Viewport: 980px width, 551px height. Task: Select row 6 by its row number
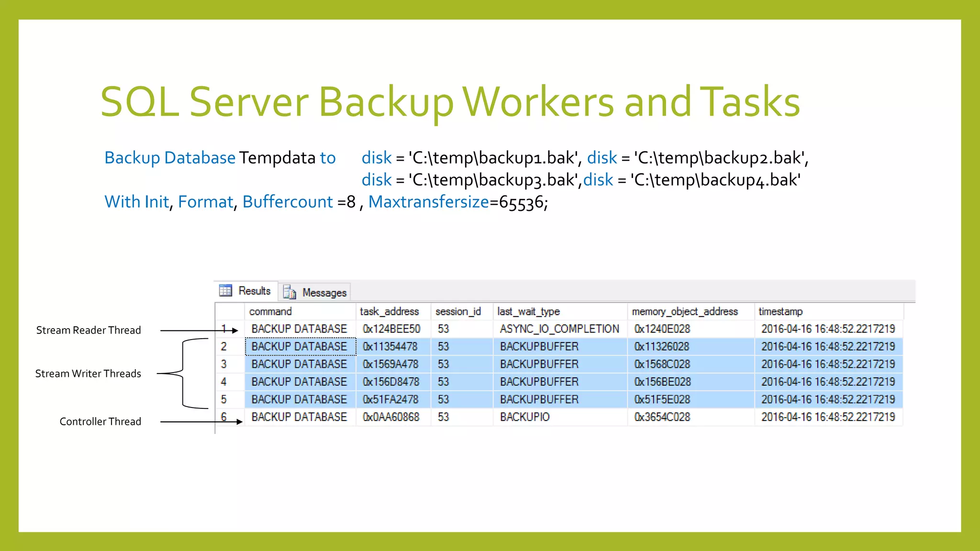click(x=224, y=417)
